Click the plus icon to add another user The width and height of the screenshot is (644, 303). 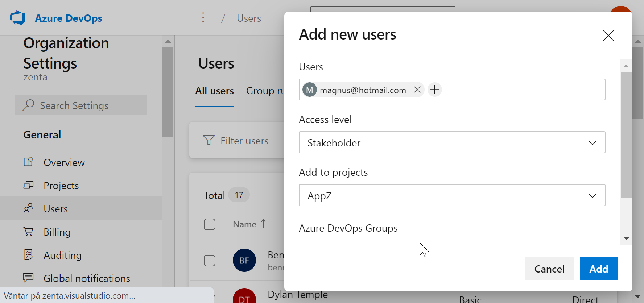(434, 90)
